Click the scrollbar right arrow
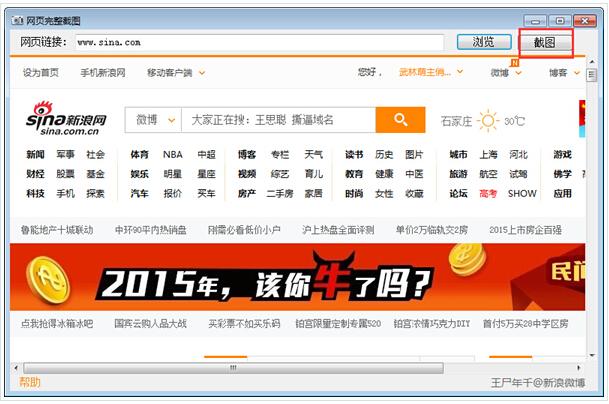This screenshot has width=609, height=404. click(x=578, y=367)
